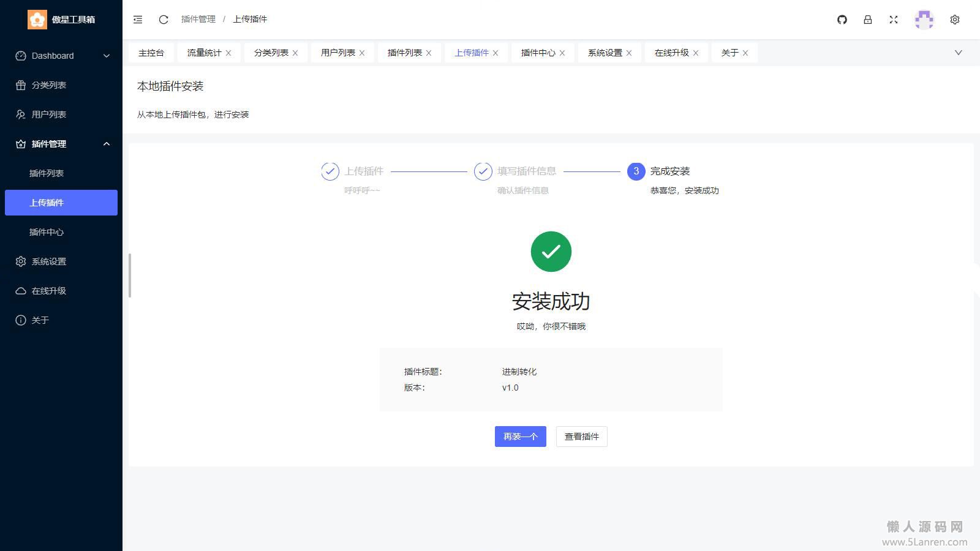
Task: Click the refresh page icon
Action: (x=164, y=20)
